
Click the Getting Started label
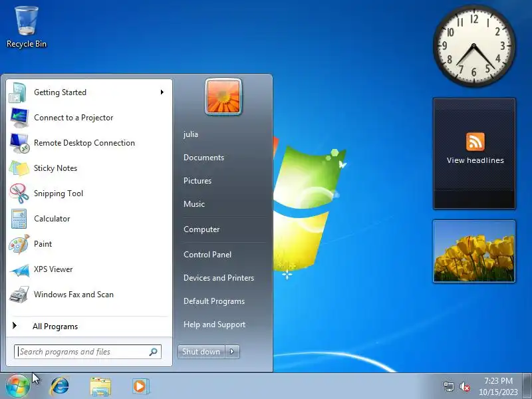click(x=60, y=92)
